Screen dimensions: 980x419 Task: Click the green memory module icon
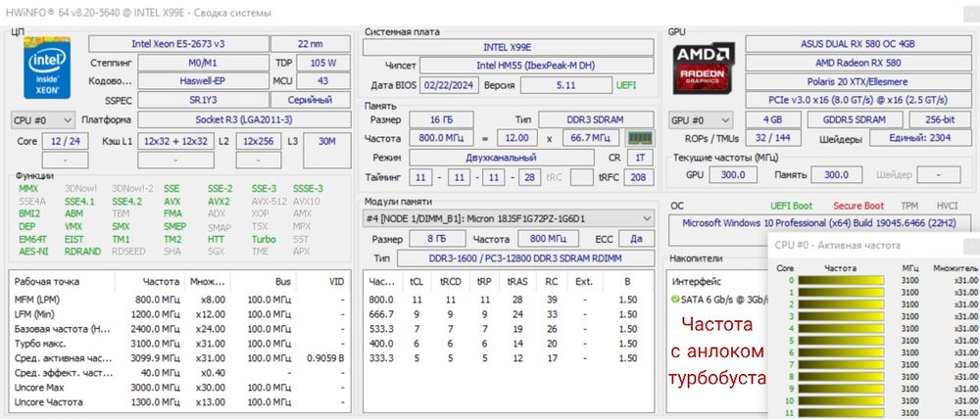click(x=639, y=138)
